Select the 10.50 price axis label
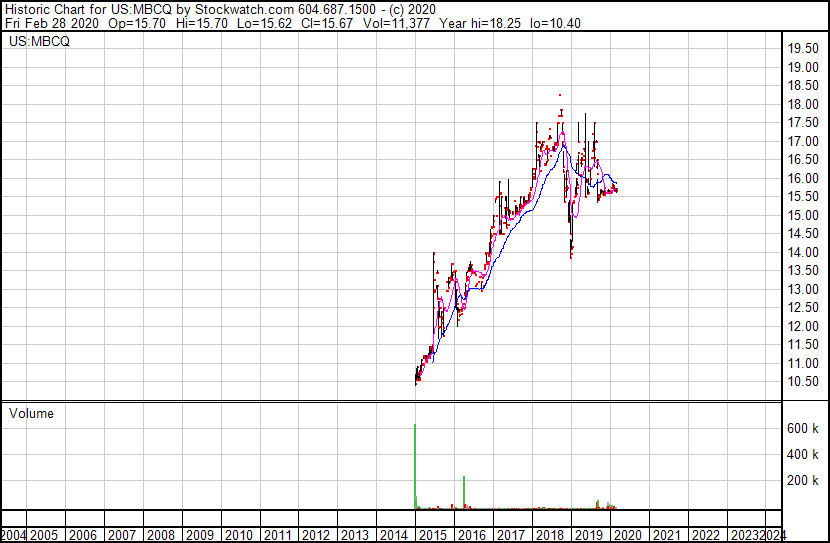Screen dimensions: 830x543 tap(803, 382)
